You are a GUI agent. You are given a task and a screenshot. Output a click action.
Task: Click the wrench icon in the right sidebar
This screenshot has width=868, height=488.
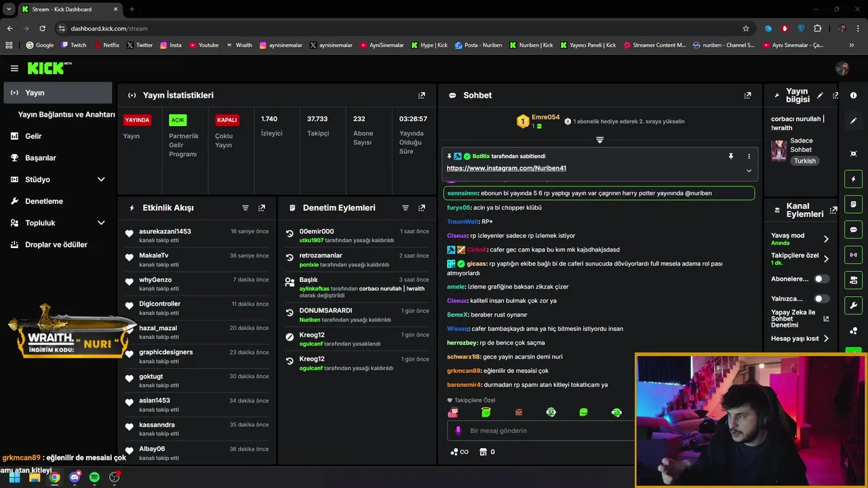click(x=854, y=305)
